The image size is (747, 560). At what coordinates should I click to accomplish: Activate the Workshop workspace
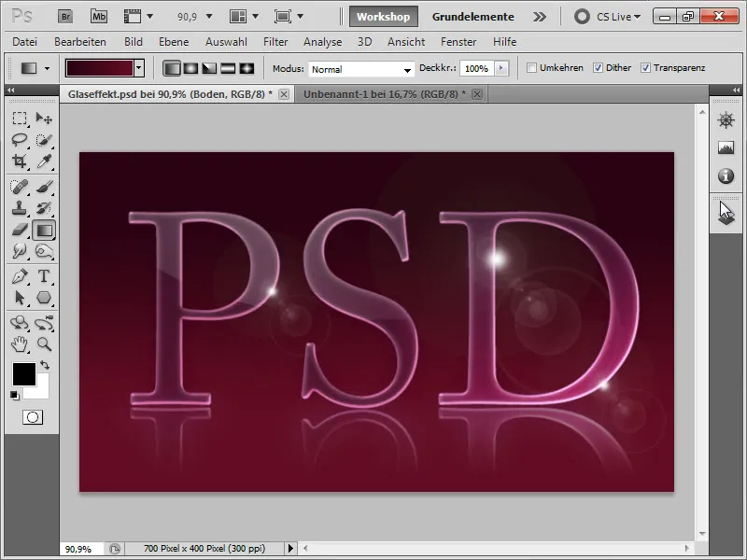tap(384, 17)
